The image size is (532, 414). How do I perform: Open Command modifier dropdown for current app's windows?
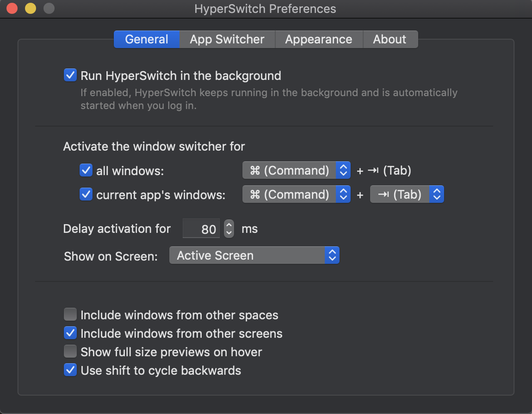(296, 194)
